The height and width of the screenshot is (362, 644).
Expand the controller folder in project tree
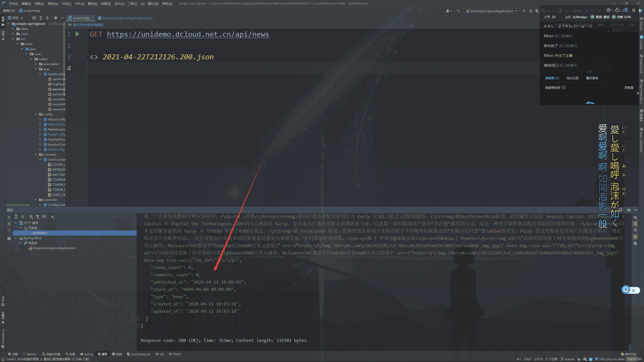35,200
